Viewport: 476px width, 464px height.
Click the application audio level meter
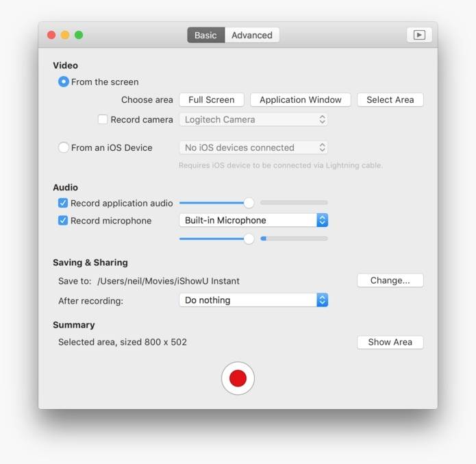click(x=294, y=202)
